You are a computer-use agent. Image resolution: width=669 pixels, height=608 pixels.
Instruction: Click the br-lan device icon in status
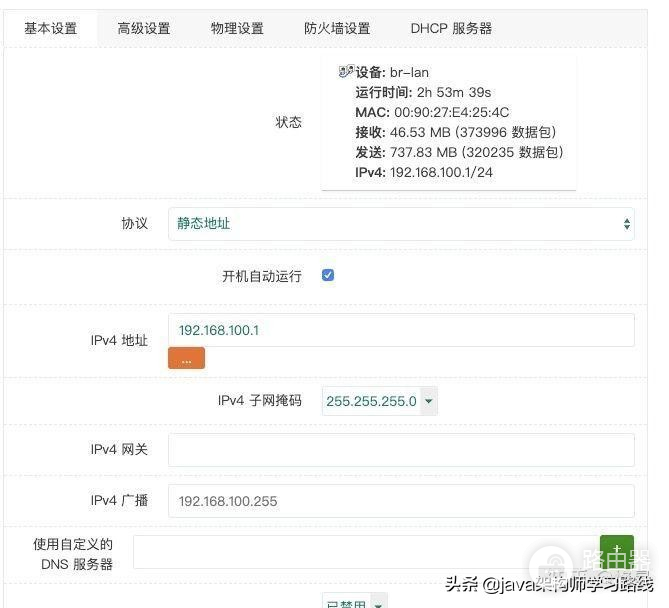[x=346, y=72]
